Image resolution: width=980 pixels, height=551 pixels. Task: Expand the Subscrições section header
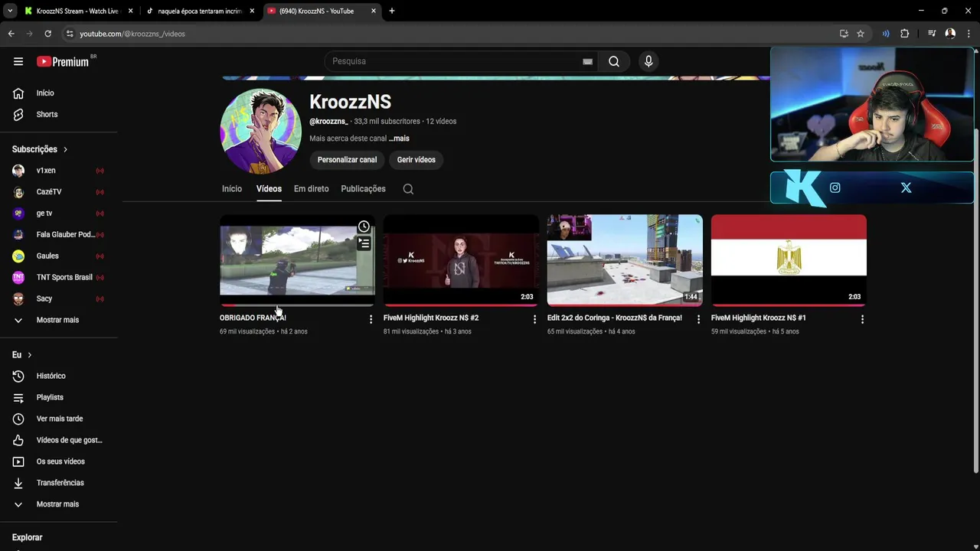pos(40,149)
